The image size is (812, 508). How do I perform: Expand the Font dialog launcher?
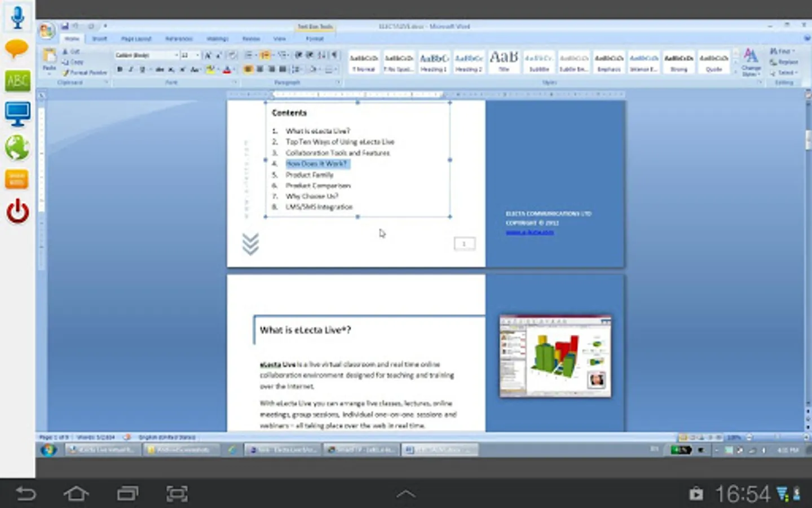[235, 82]
